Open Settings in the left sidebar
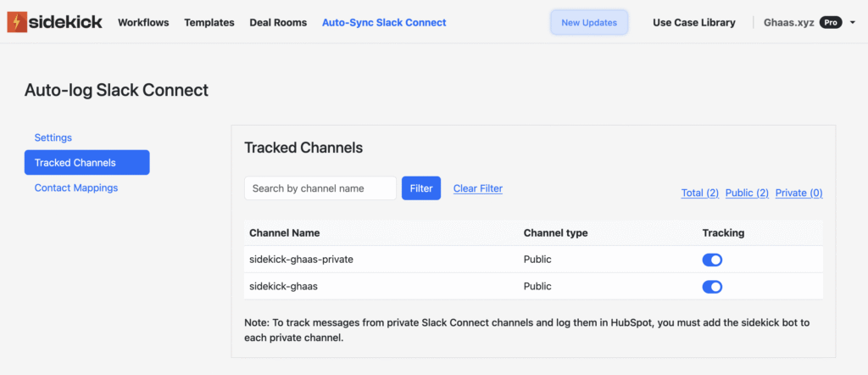 (53, 137)
